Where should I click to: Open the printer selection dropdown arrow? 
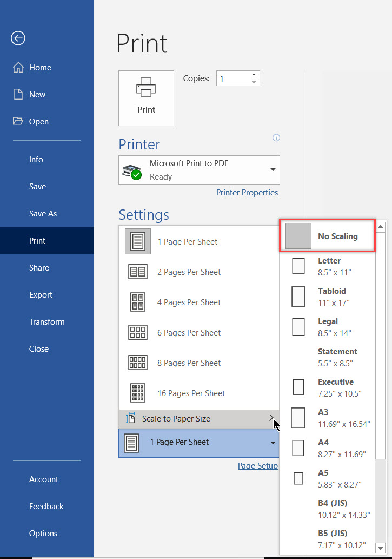[x=273, y=170]
